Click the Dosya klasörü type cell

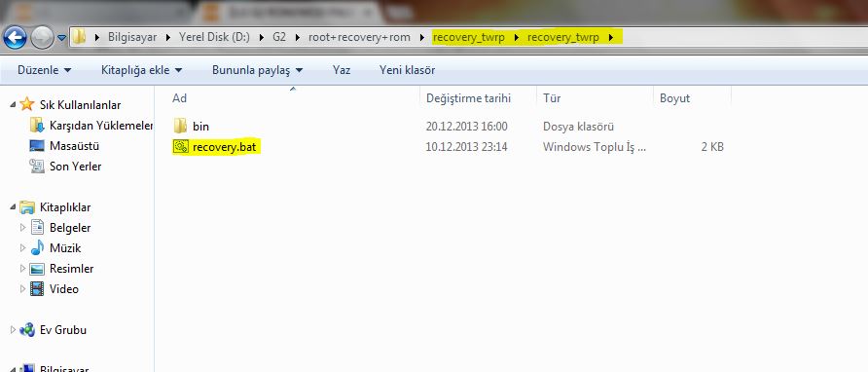click(578, 127)
